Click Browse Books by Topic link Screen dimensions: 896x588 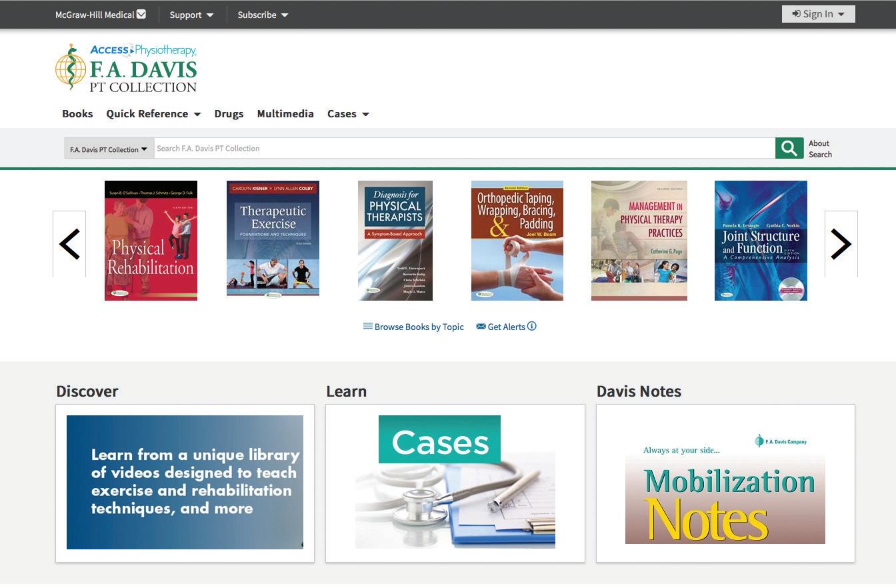[x=413, y=327]
